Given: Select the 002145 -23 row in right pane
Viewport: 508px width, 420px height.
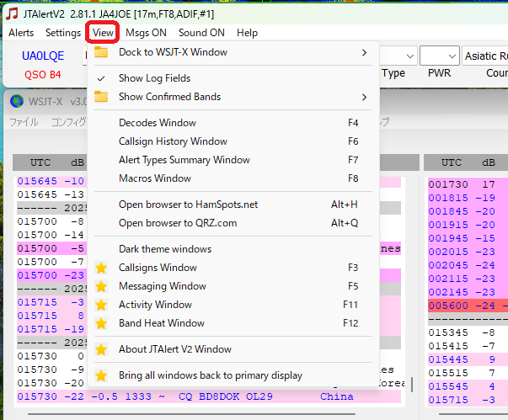Looking at the screenshot, I should point(468,292).
